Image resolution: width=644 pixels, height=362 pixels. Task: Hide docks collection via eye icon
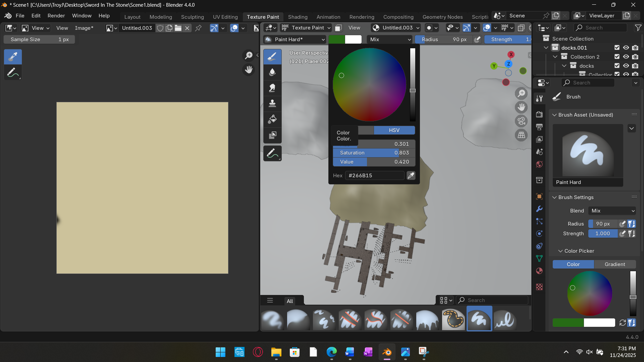[626, 66]
